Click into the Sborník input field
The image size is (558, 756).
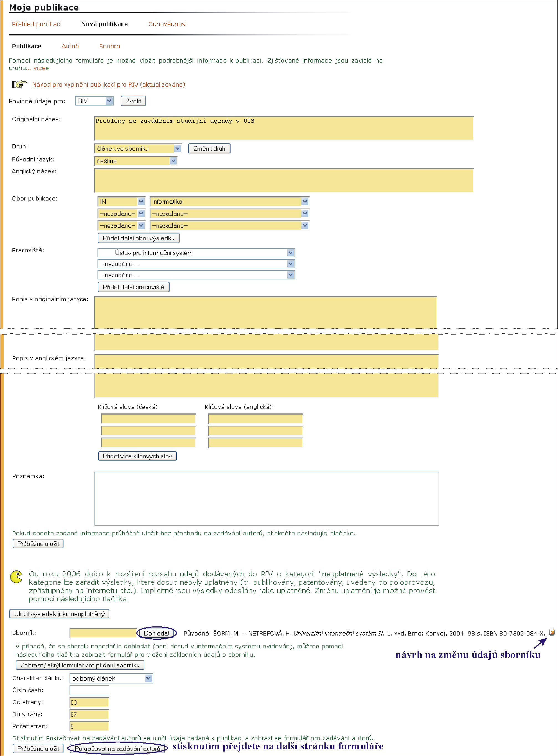tap(103, 633)
